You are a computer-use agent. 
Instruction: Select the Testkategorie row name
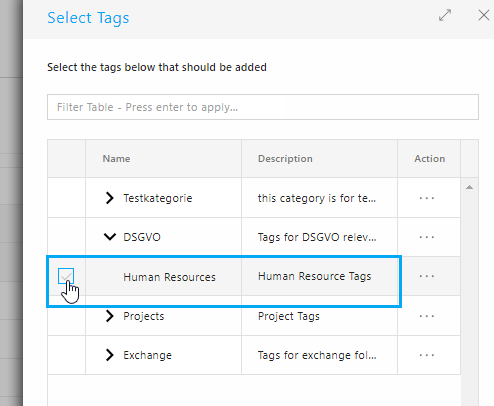coord(158,198)
